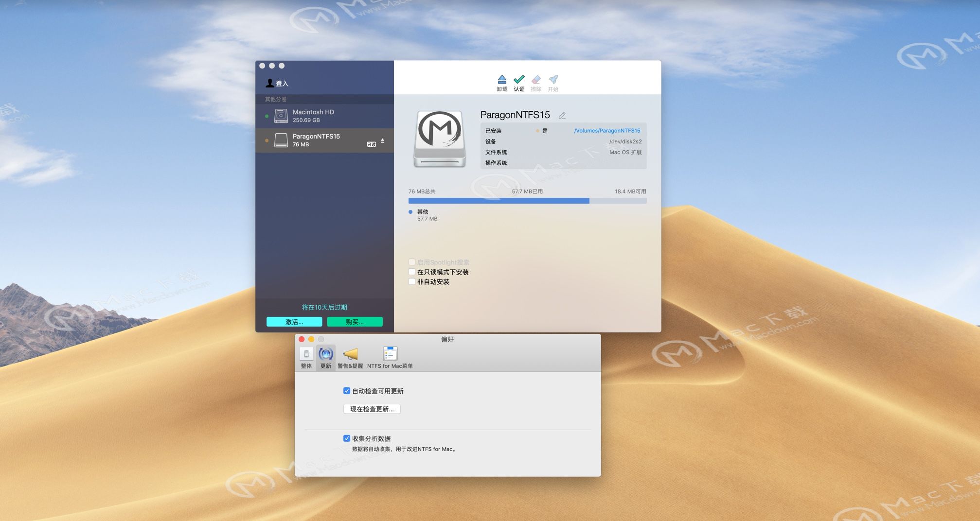Image resolution: width=980 pixels, height=521 pixels.
Task: Click the 57.7 MB已用 label
Action: click(527, 191)
